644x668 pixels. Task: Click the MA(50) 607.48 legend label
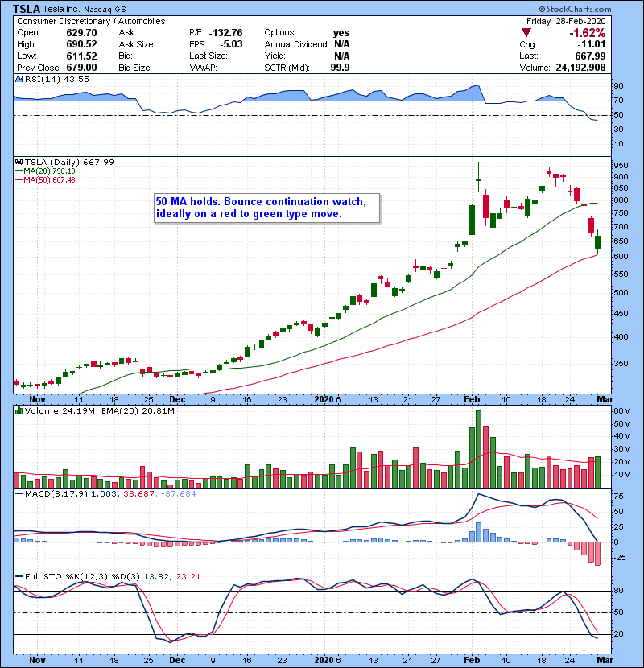[x=49, y=180]
